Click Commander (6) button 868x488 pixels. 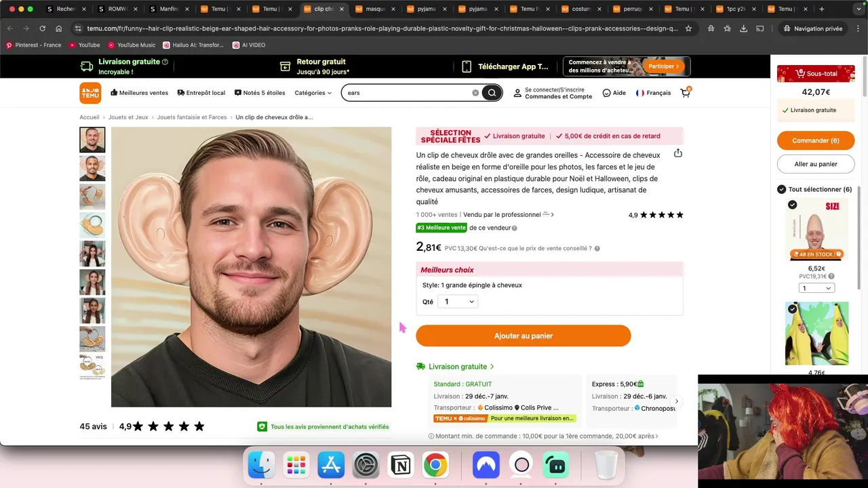[x=816, y=140]
